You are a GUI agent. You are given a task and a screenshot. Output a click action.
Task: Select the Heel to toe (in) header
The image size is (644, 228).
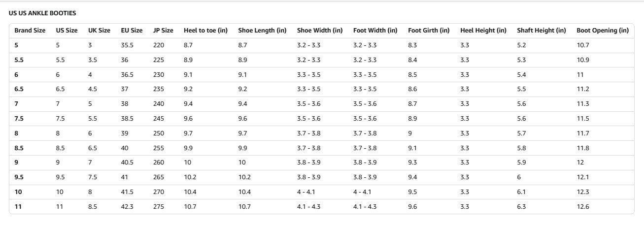pos(205,31)
